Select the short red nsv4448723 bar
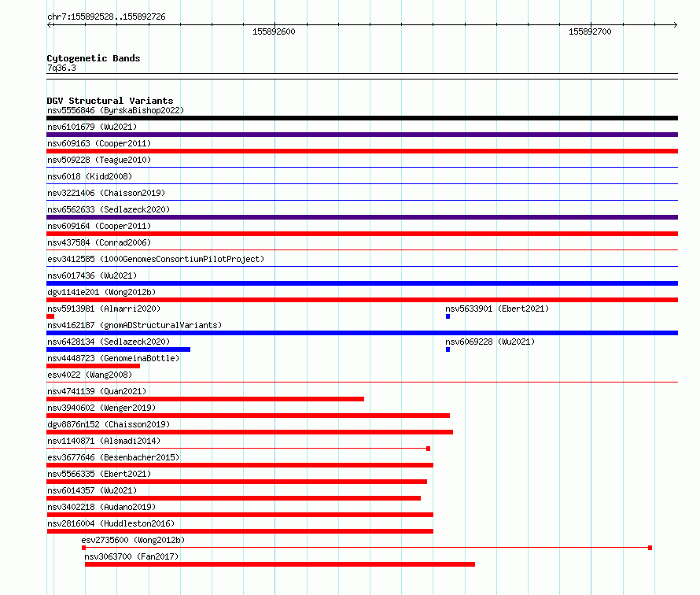 (x=94, y=366)
